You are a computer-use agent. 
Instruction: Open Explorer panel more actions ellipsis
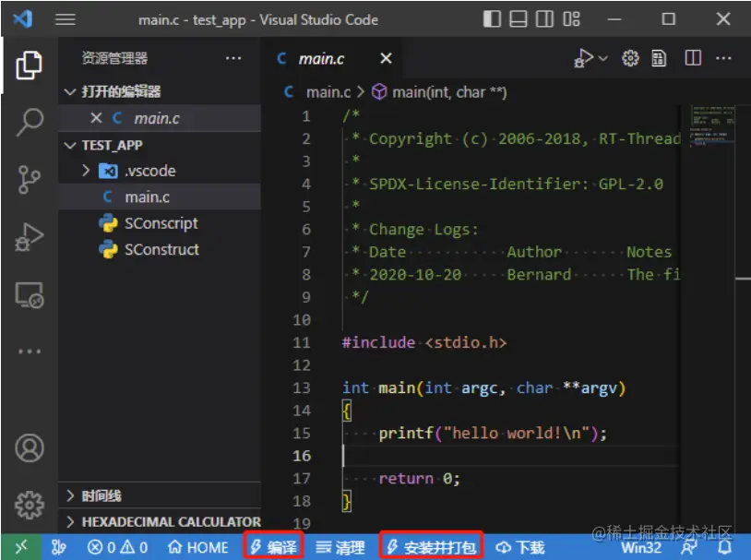coord(233,58)
